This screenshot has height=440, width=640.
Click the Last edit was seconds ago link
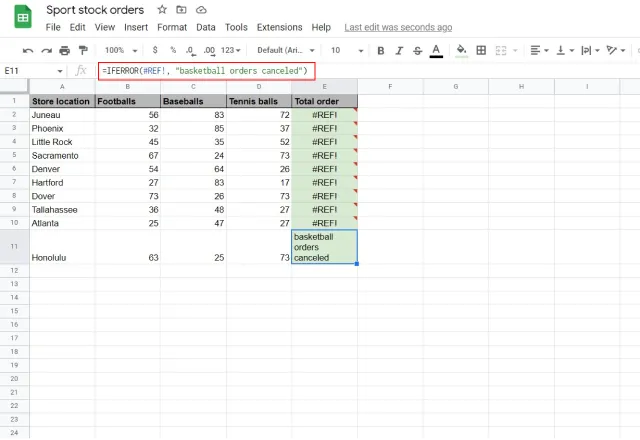pyautogui.click(x=398, y=27)
